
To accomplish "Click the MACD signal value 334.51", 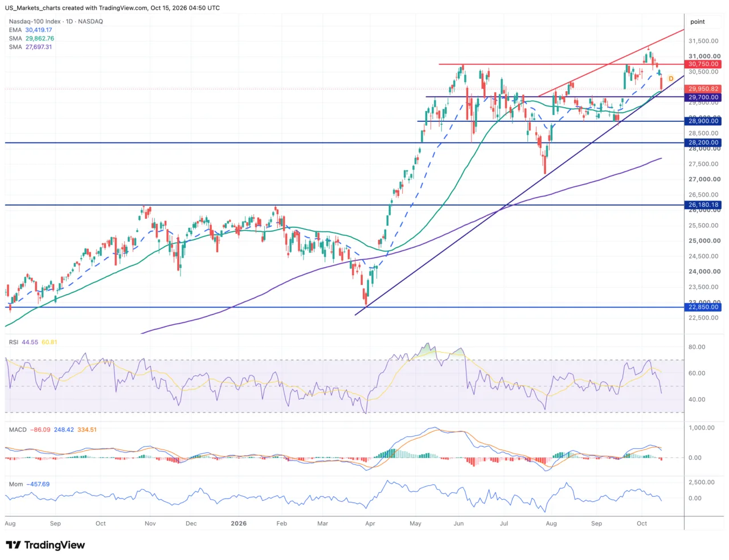I will tap(87, 430).
